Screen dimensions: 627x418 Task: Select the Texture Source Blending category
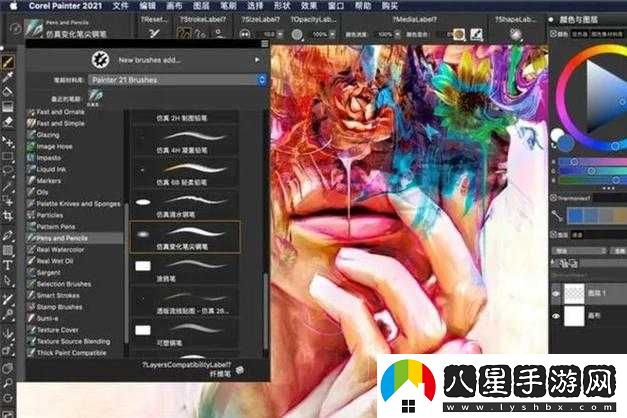[x=74, y=341]
